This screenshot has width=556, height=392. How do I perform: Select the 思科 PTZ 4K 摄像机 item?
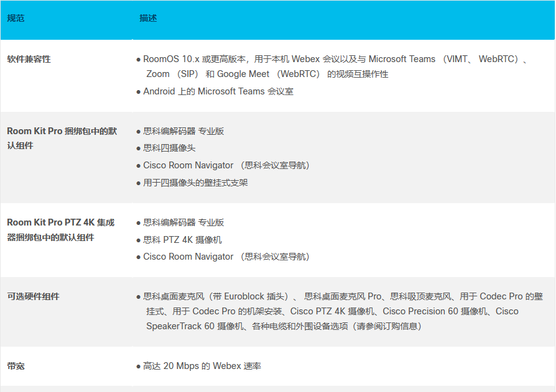(x=182, y=240)
